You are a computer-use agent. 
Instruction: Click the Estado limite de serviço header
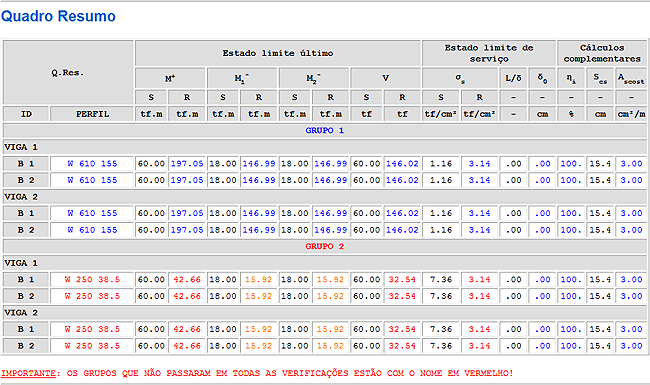tap(489, 53)
